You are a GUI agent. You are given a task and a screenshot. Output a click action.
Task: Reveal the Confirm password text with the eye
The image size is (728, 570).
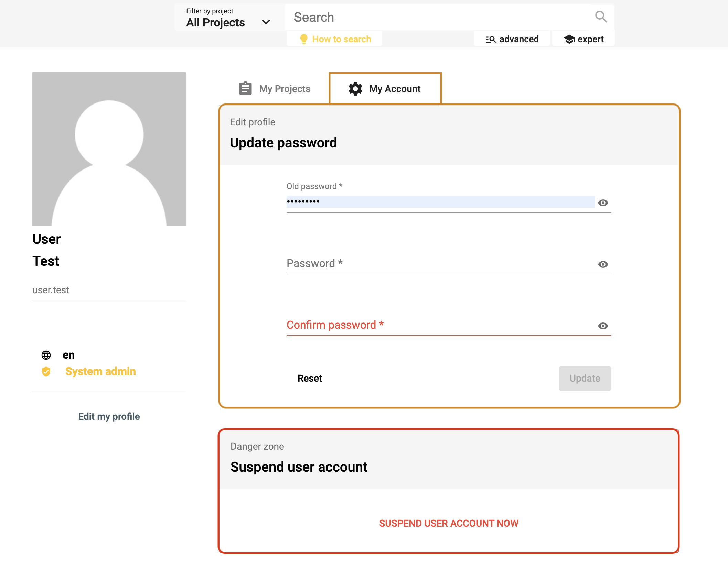[x=603, y=326]
